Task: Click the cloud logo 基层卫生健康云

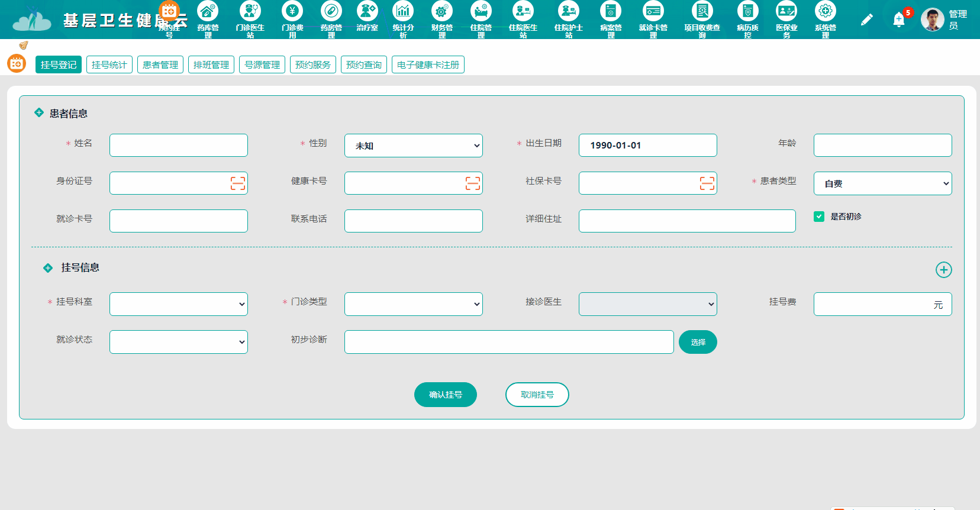Action: click(99, 21)
